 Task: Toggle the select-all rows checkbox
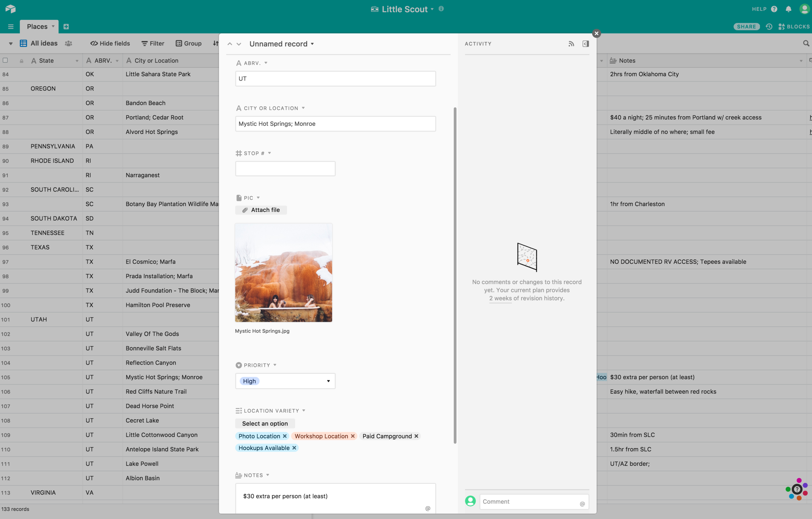[6, 60]
